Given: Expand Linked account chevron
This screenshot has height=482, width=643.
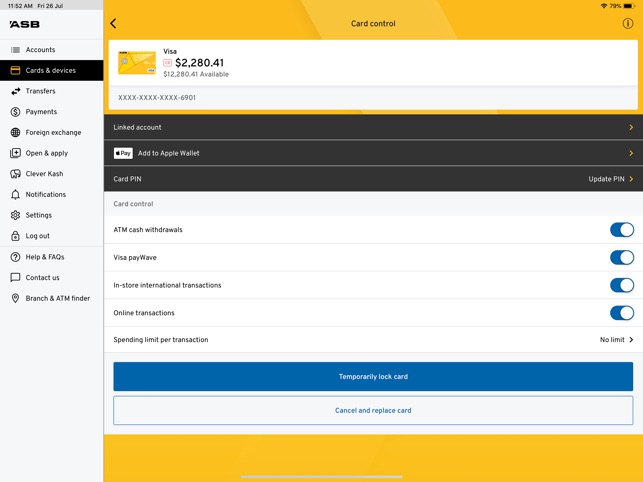Looking at the screenshot, I should coord(631,128).
